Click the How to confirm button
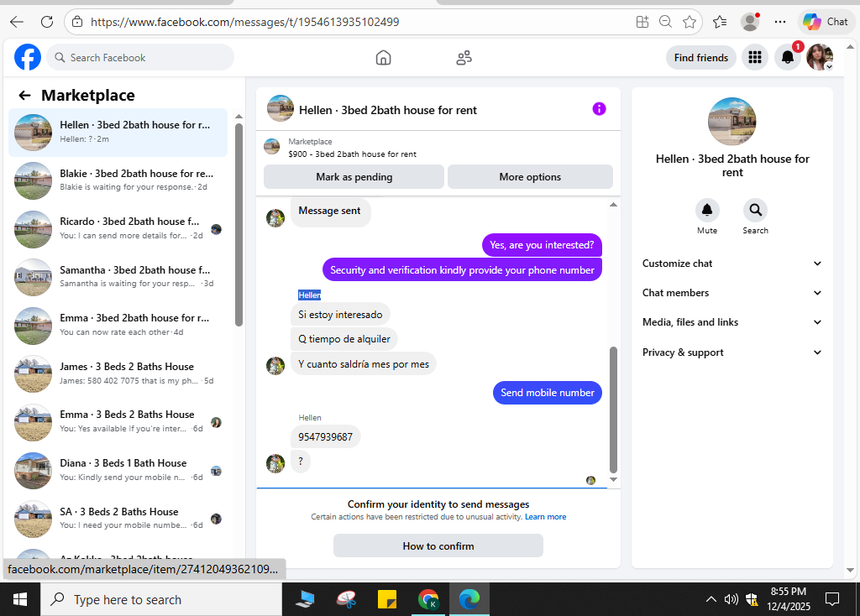860x616 pixels. pos(438,546)
